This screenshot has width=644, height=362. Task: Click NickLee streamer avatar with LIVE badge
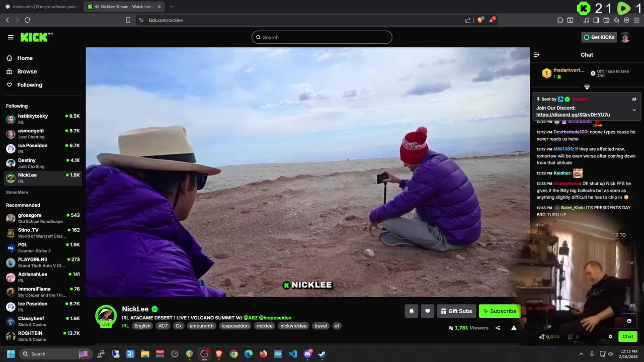click(x=106, y=316)
